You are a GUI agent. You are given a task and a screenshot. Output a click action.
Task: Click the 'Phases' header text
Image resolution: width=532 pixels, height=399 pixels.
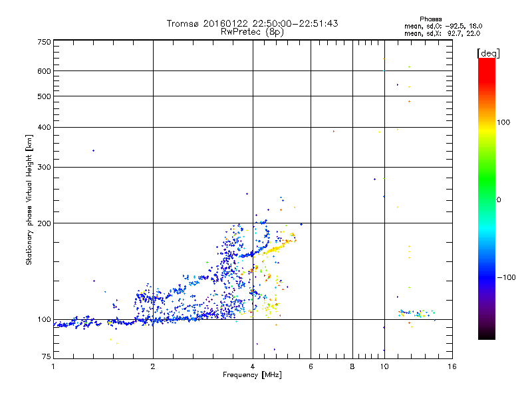[x=430, y=19]
